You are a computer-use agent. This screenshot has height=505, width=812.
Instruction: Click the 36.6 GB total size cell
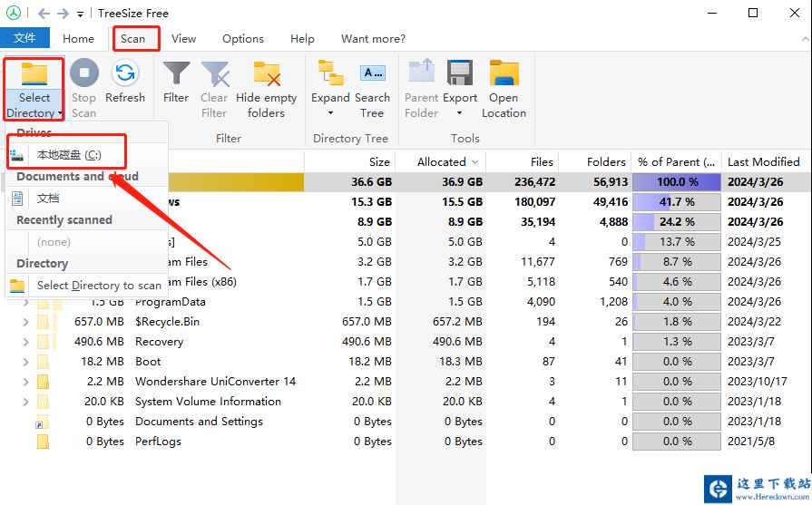(371, 182)
